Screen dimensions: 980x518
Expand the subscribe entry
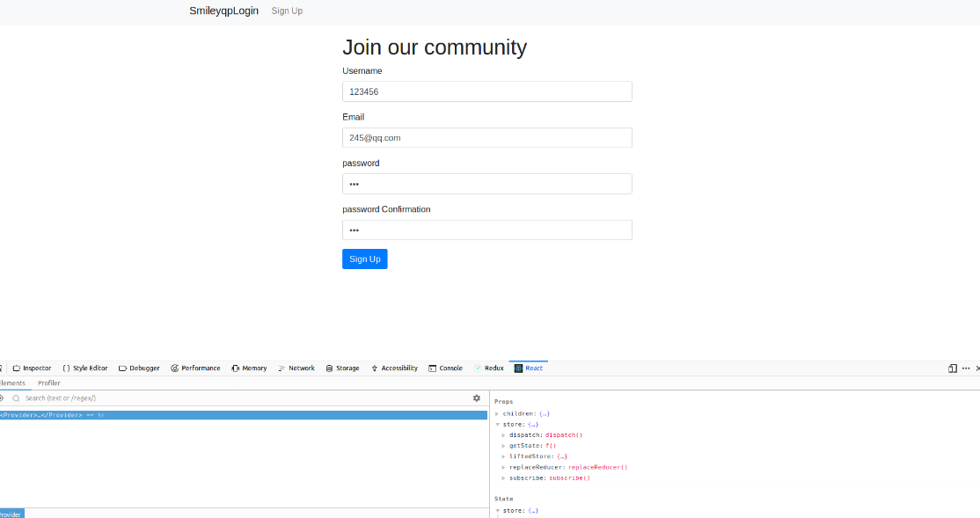pyautogui.click(x=504, y=478)
